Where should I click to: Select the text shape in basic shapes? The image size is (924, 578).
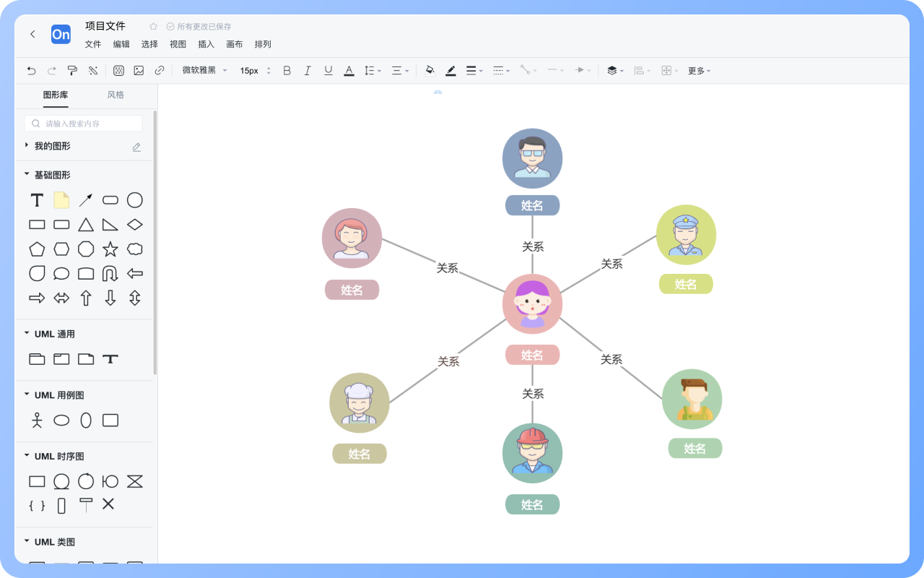tap(37, 200)
